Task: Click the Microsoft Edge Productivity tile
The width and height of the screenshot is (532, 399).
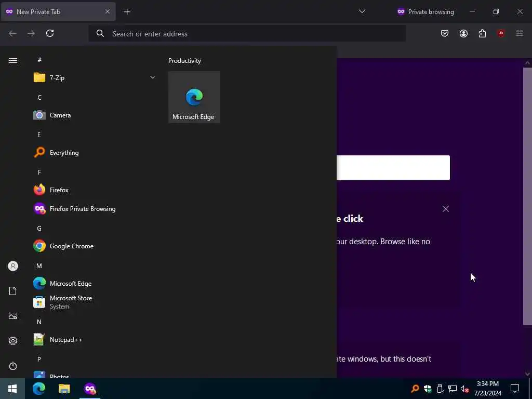Action: [x=194, y=97]
